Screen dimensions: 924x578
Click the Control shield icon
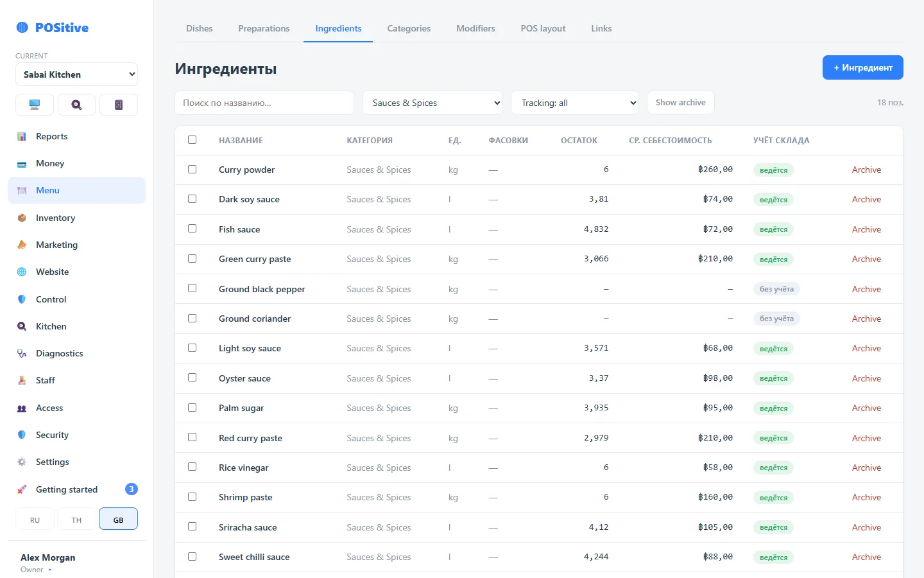(x=22, y=299)
